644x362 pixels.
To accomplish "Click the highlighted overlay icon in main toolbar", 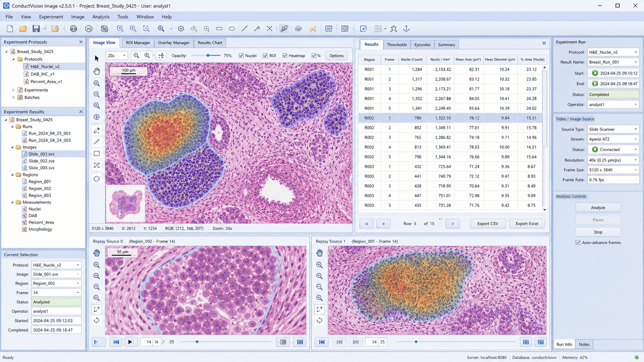I will tap(284, 29).
